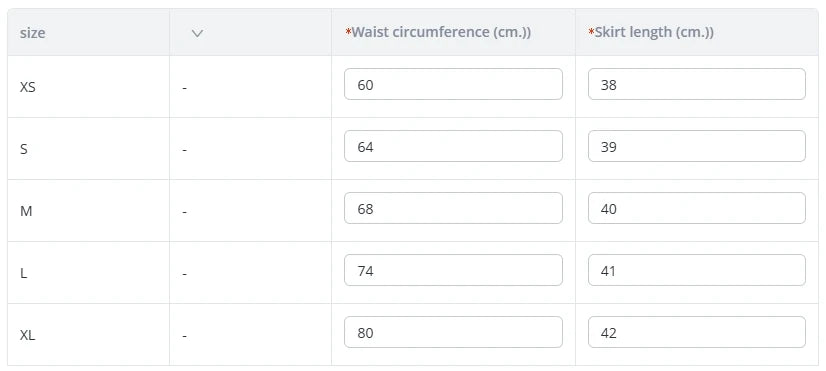The width and height of the screenshot is (826, 371).
Task: Edit XS skirt length field showing 38
Action: 696,84
